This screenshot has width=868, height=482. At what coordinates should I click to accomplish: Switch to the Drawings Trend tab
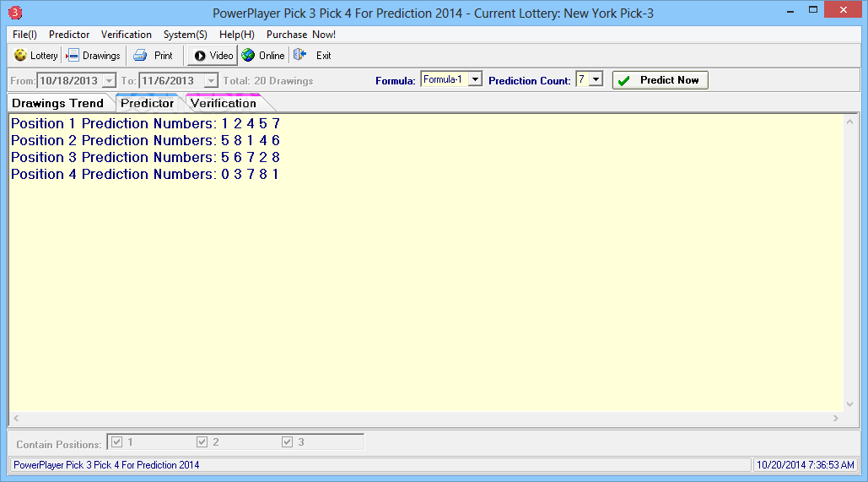click(58, 103)
